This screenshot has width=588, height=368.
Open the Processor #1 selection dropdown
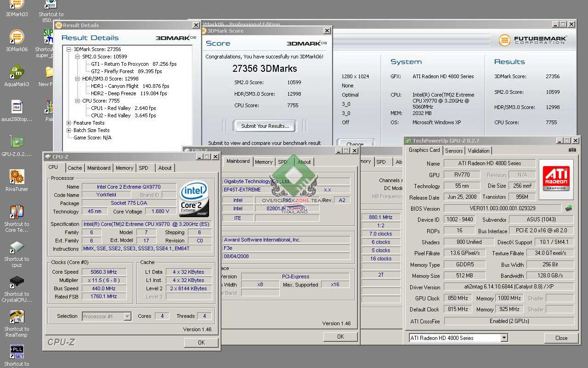pos(128,316)
